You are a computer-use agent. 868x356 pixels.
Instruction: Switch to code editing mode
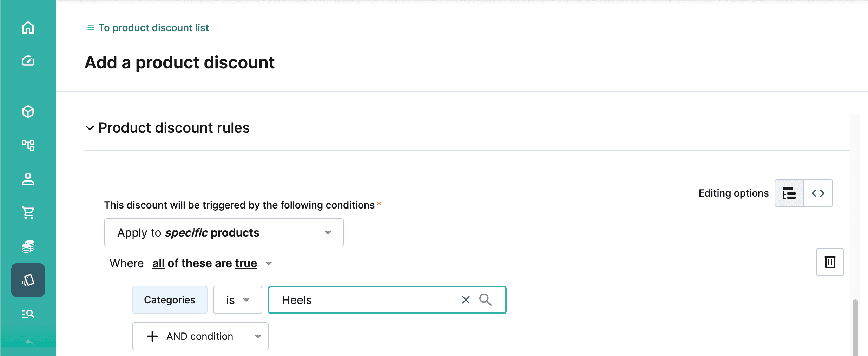(x=818, y=193)
